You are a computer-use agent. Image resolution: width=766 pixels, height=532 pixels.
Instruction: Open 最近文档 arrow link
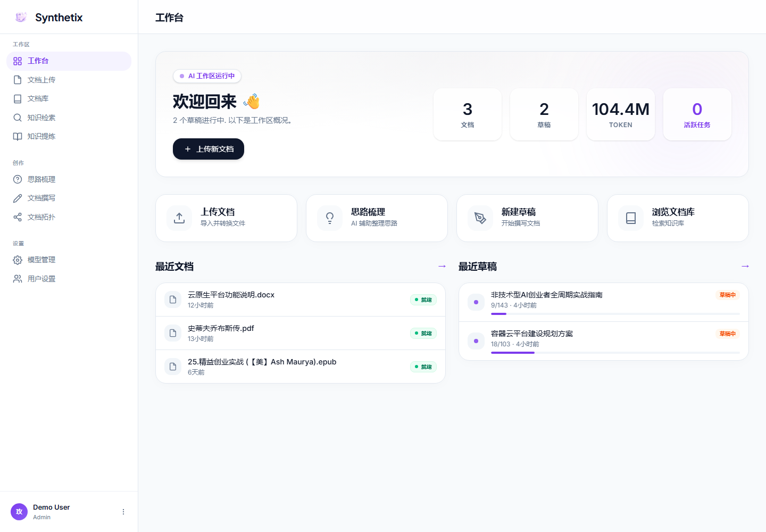(x=442, y=266)
